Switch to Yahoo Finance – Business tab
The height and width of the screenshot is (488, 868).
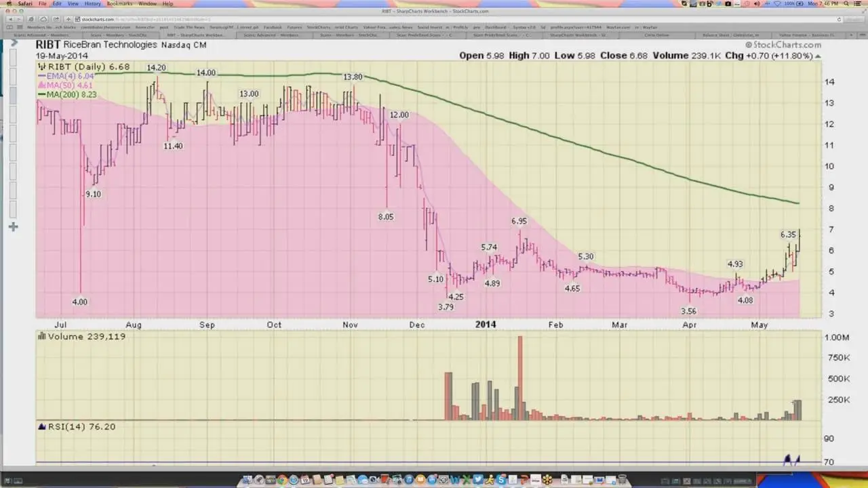807,35
